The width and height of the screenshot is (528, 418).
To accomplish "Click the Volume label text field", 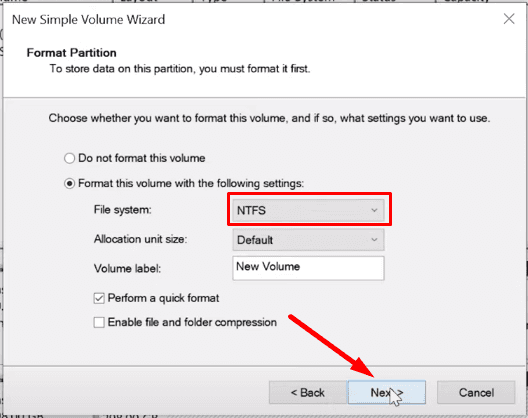I will click(x=308, y=268).
